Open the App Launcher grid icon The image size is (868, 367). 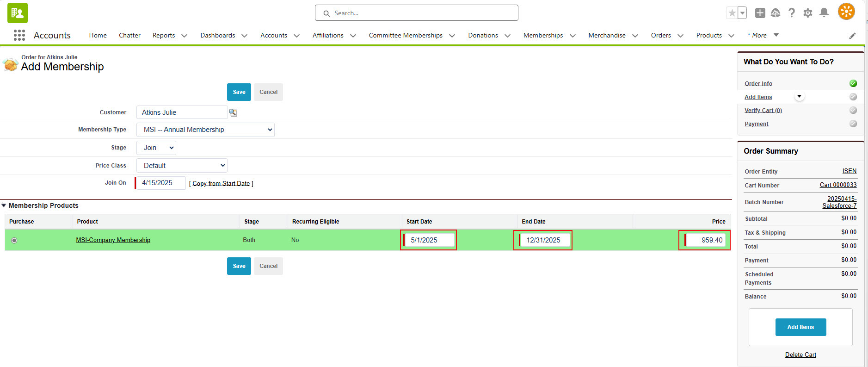[19, 35]
